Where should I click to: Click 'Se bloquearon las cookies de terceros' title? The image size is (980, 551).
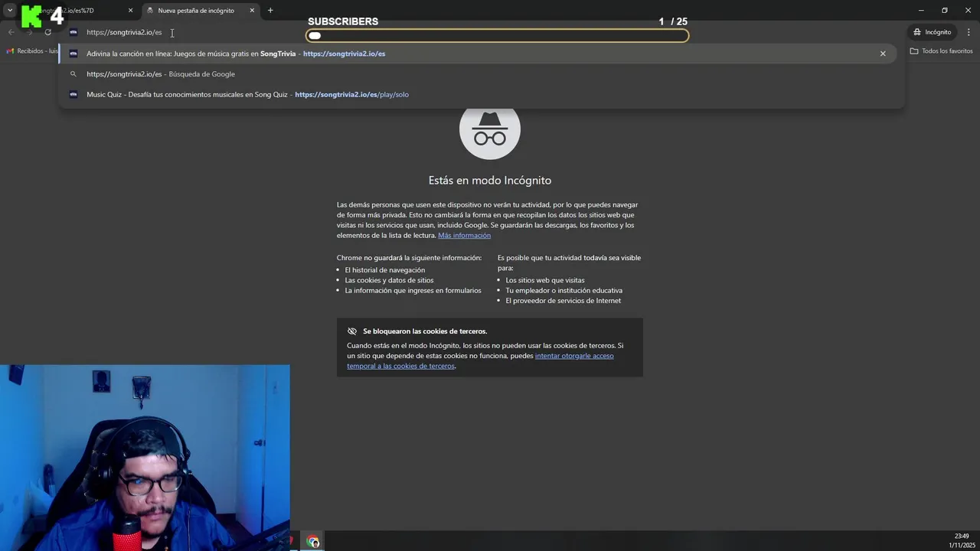pyautogui.click(x=425, y=331)
